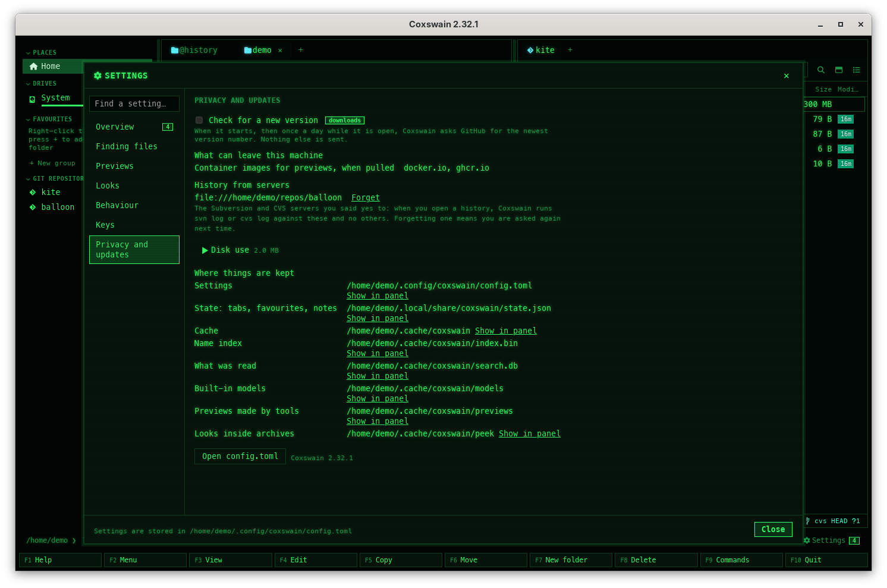887x588 pixels.
Task: Click the F8 Delete button
Action: click(656, 560)
